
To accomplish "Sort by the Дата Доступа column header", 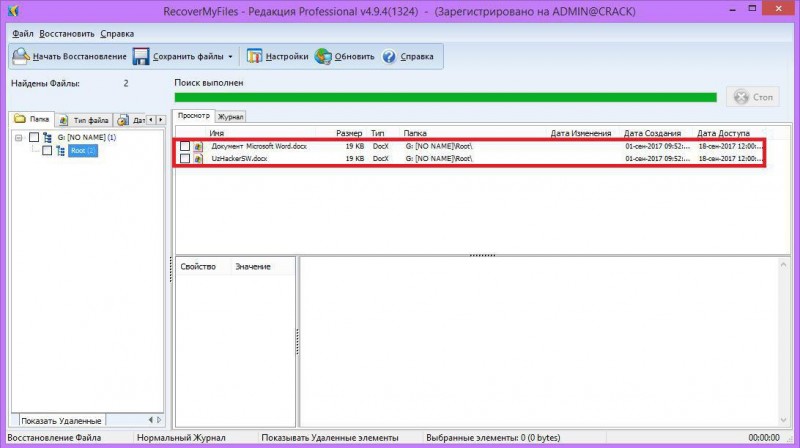I will 723,133.
